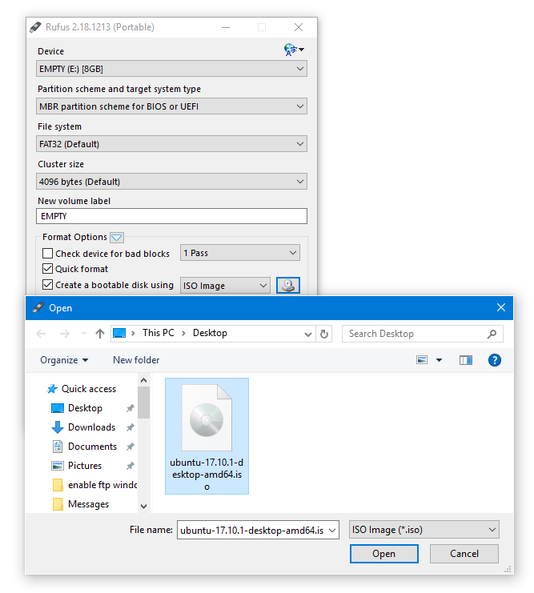Toggle Format Options advanced arrow
Image resolution: width=534 pixels, height=593 pixels.
(x=117, y=238)
